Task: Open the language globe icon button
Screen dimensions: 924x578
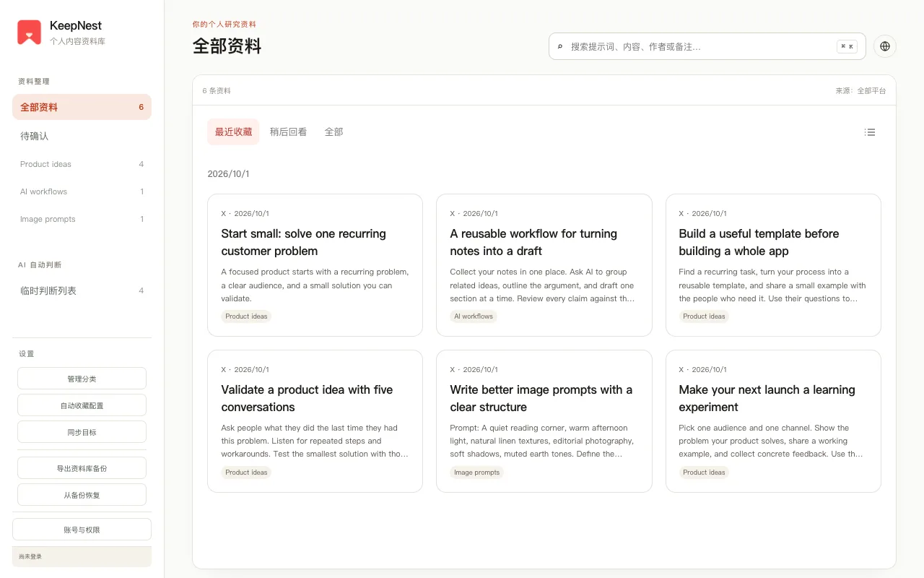Action: [885, 46]
